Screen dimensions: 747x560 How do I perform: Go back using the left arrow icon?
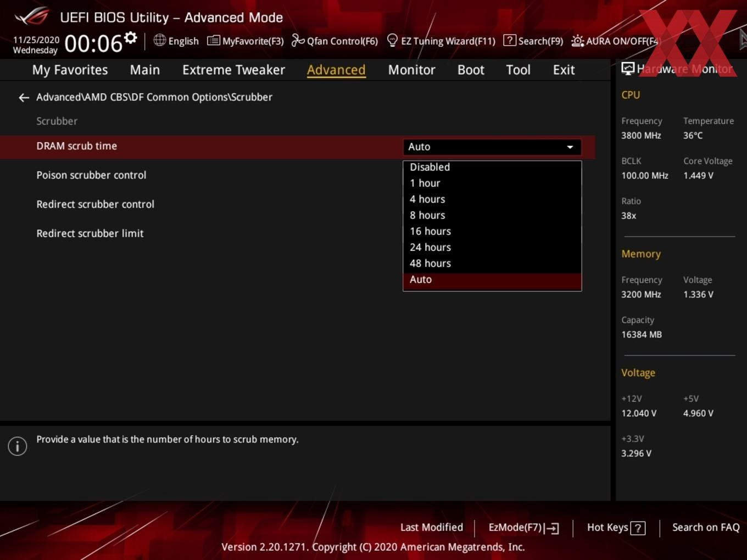[x=24, y=98]
